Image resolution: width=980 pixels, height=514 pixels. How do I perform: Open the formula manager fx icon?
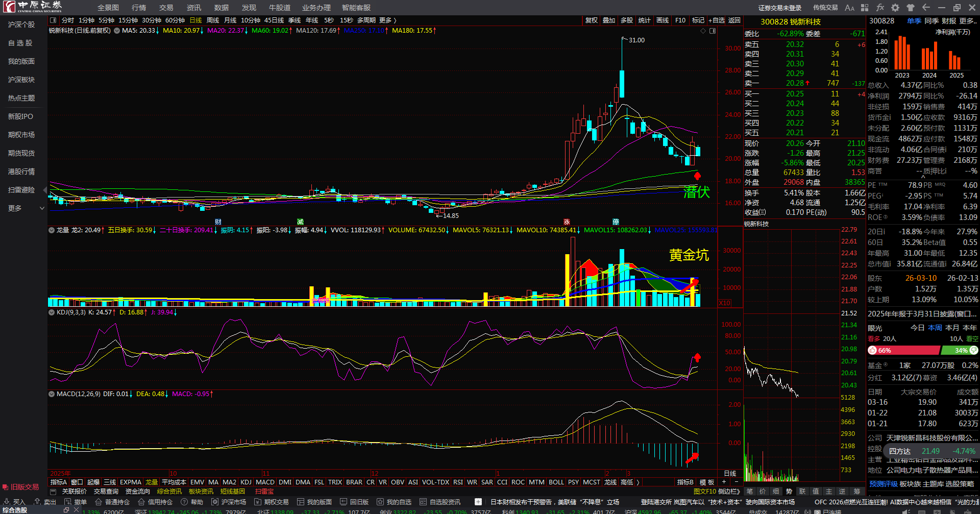(x=880, y=8)
